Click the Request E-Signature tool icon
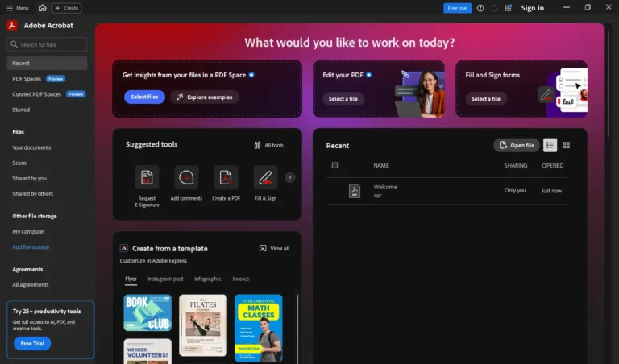 click(147, 177)
